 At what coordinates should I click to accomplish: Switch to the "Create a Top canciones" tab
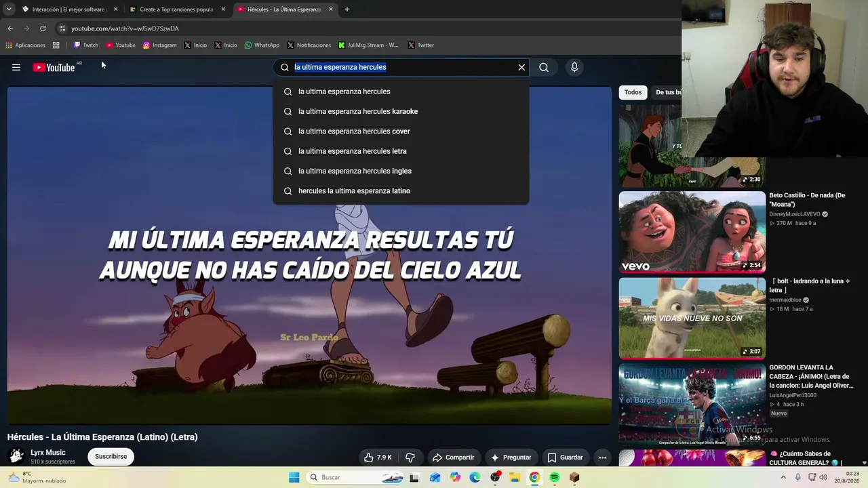point(176,9)
